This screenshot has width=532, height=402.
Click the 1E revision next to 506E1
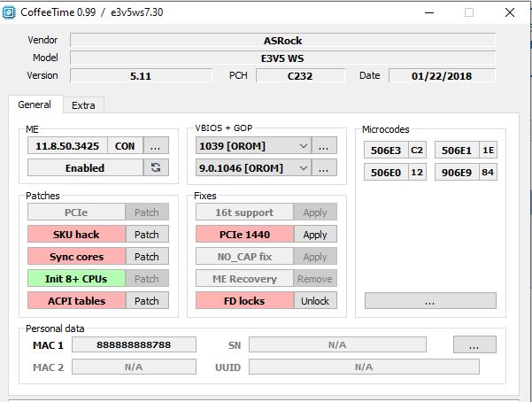coord(489,150)
